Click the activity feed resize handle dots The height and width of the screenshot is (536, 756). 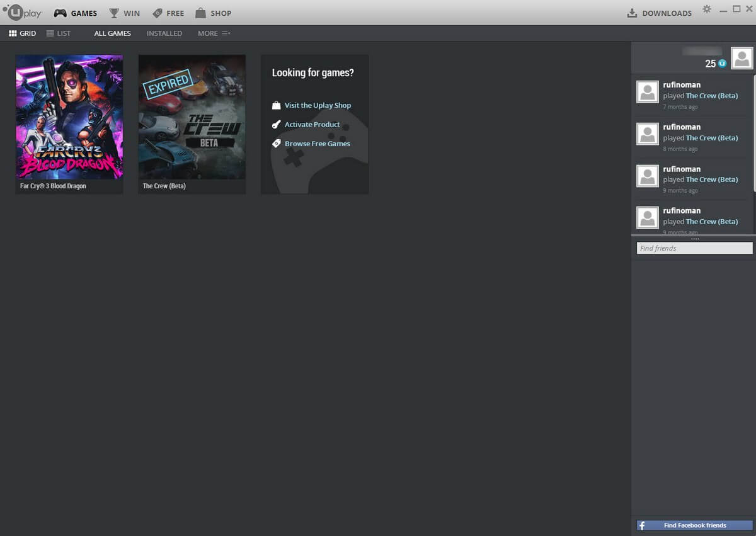pos(695,239)
